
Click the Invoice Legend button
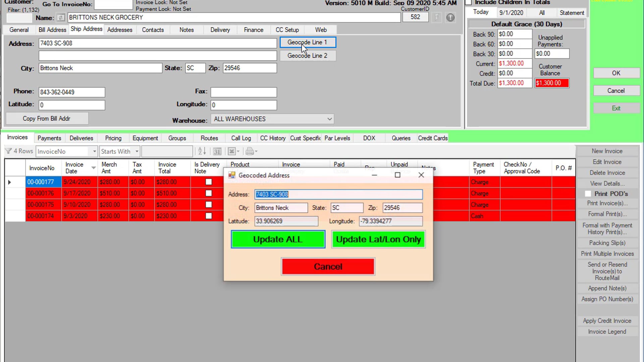coord(607,331)
